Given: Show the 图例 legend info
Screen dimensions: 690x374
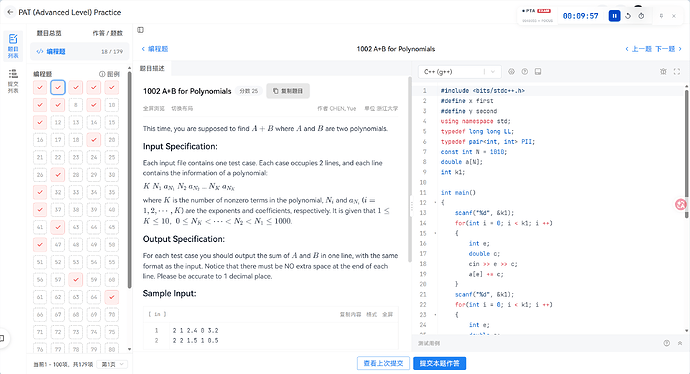Looking at the screenshot, I should pos(109,74).
